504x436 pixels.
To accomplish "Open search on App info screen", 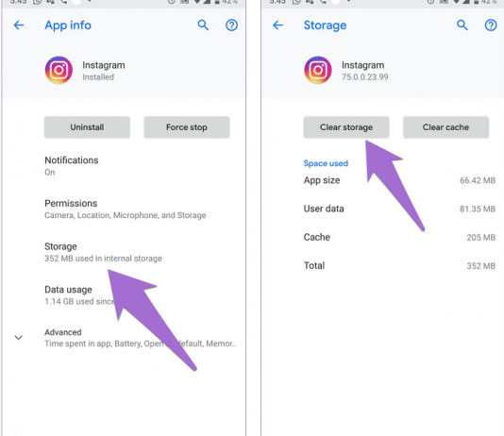I will click(203, 25).
